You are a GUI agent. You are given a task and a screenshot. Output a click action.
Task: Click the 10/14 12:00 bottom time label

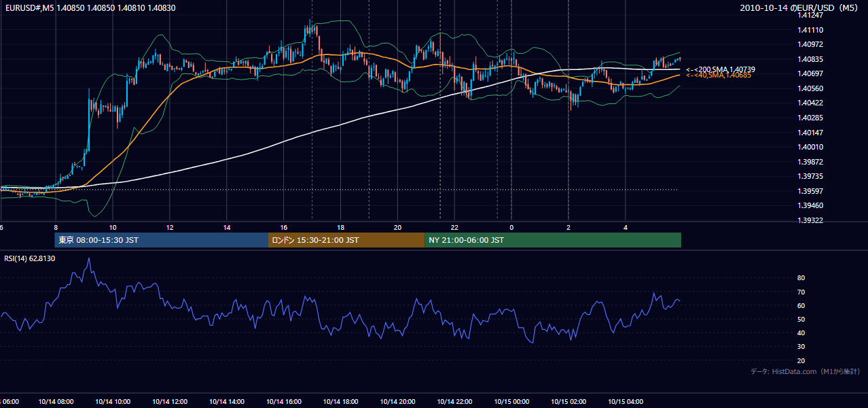[x=170, y=402]
